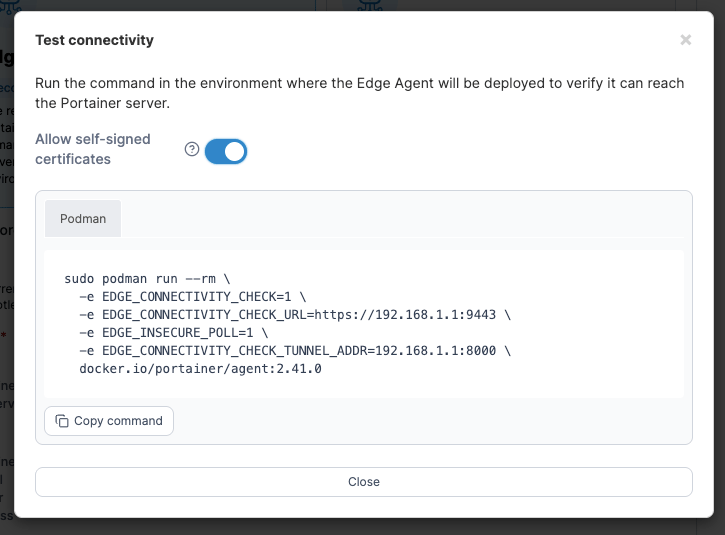This screenshot has height=535, width=725.
Task: Click the Edge Agent description paragraph
Action: pos(360,93)
